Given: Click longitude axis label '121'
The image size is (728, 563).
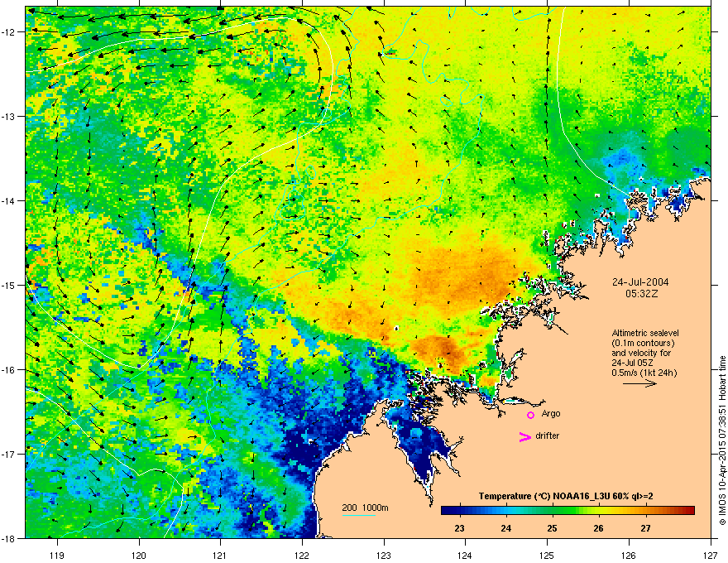Looking at the screenshot, I should tap(220, 555).
